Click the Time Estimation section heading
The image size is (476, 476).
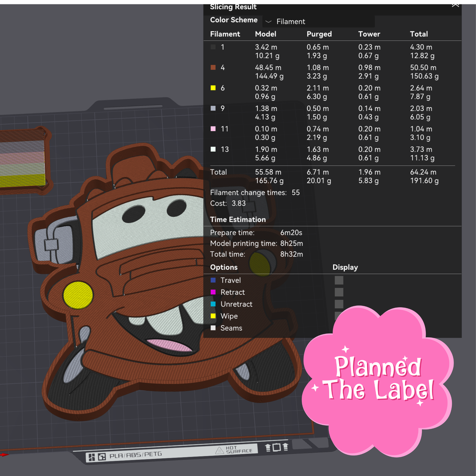pyautogui.click(x=238, y=220)
